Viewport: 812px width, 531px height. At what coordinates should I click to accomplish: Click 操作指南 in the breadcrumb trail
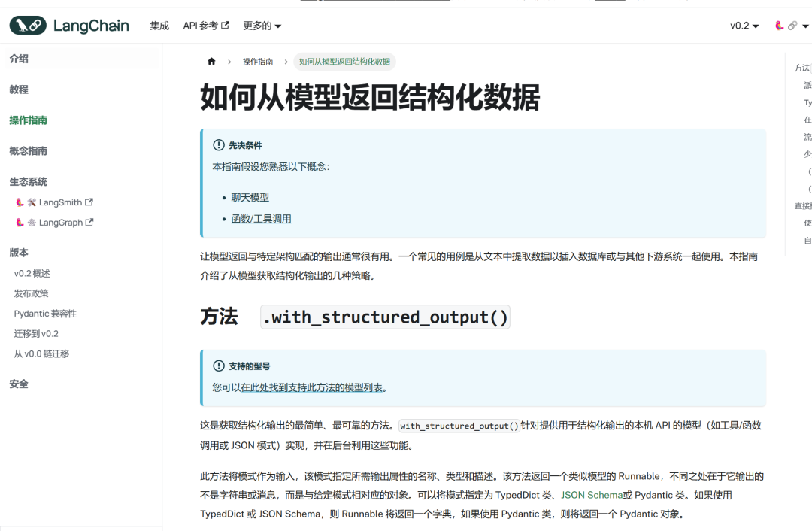tap(258, 62)
